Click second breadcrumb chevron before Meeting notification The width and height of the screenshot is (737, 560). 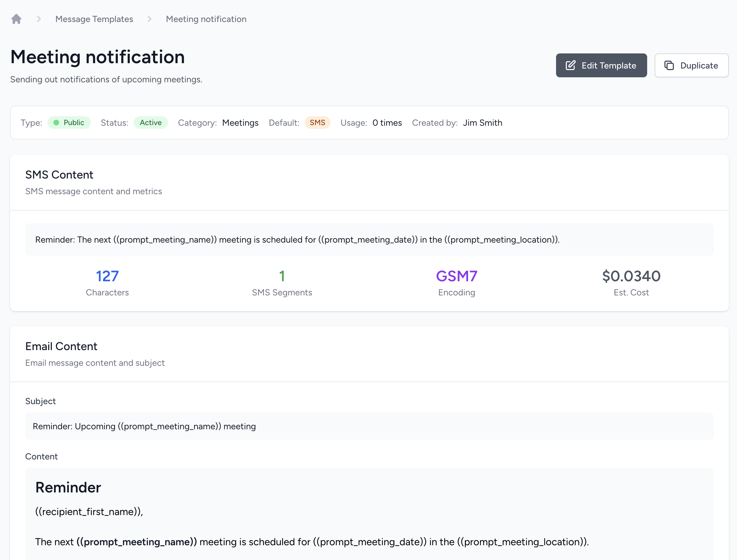[x=149, y=19]
